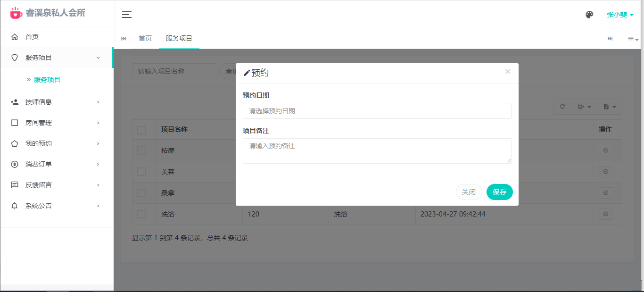This screenshot has height=292, width=644.
Task: Open the export data dropdown
Action: pyautogui.click(x=610, y=107)
